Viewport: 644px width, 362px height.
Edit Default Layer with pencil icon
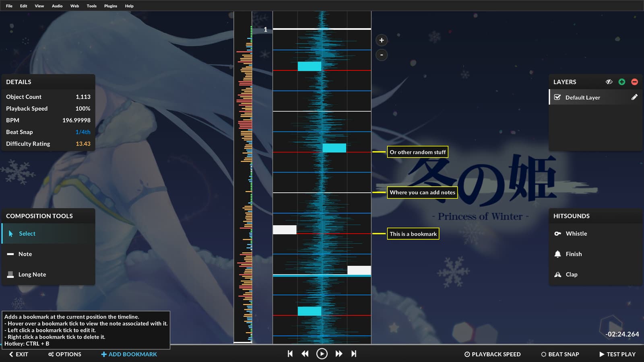[x=634, y=97]
